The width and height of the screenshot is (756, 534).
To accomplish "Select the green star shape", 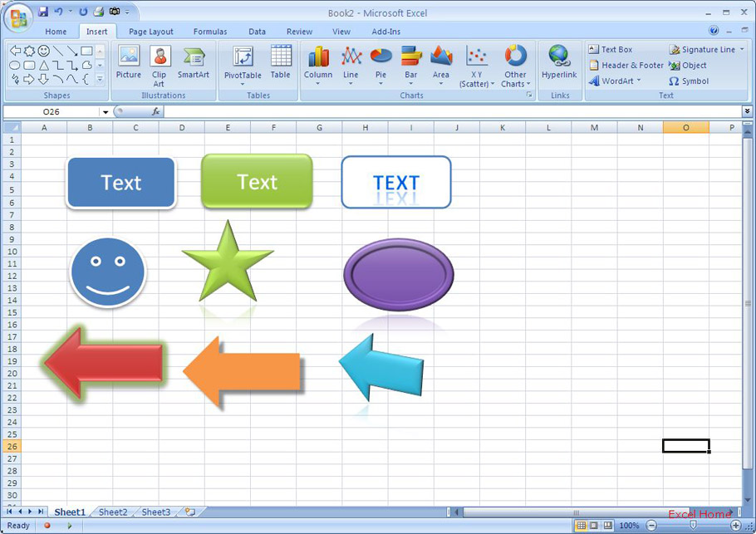I will pos(227,264).
